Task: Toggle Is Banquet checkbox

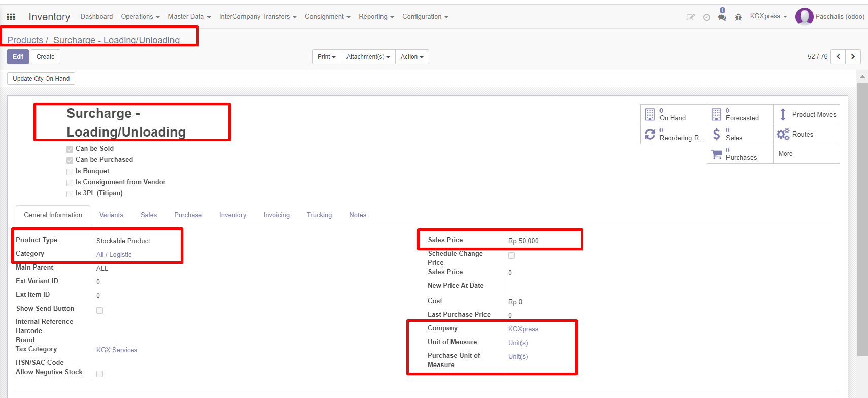Action: point(70,172)
